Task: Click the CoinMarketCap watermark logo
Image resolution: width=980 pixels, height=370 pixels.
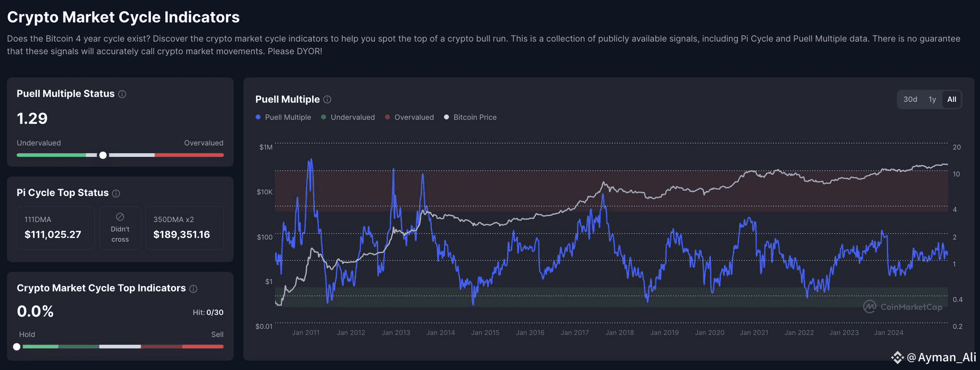Action: [869, 307]
